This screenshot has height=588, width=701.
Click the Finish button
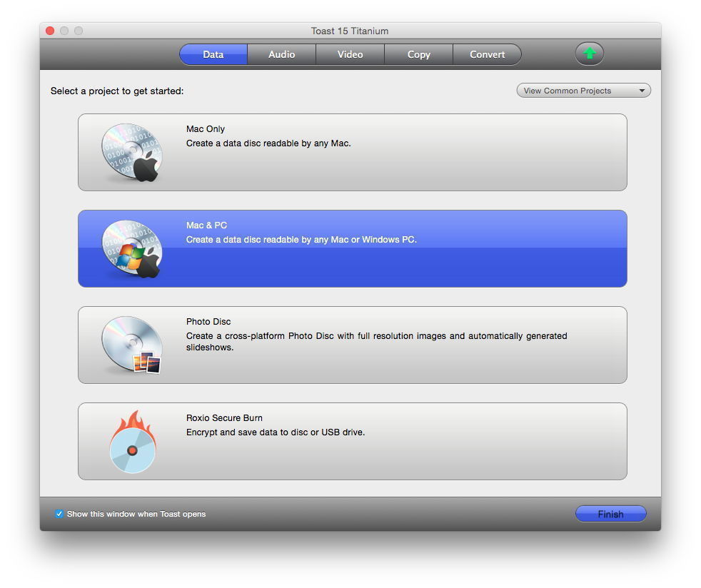click(x=610, y=514)
